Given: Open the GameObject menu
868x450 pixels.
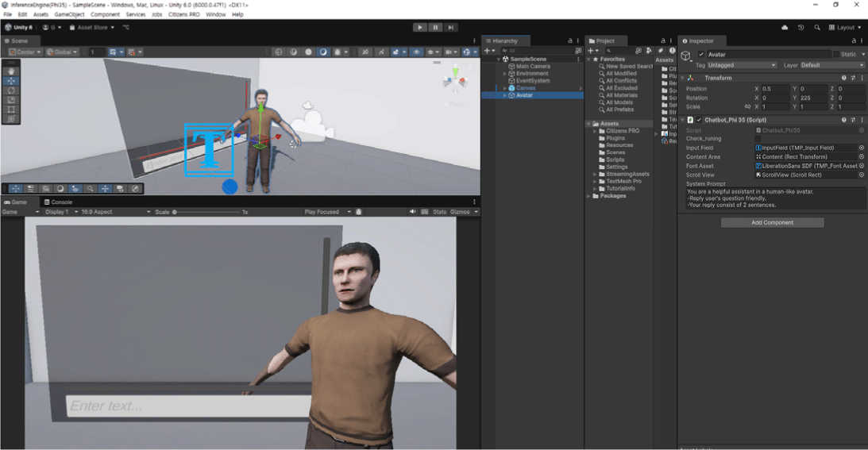Looking at the screenshot, I should [x=69, y=14].
